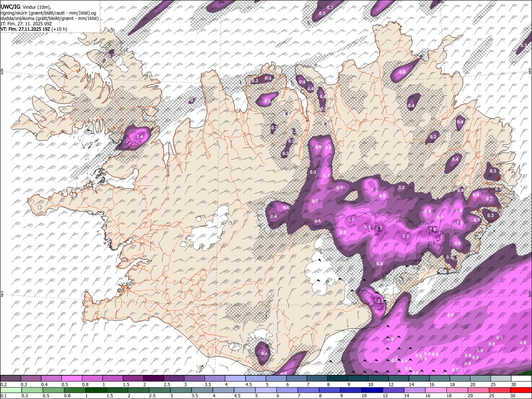This screenshot has width=532, height=399.
Task: Select the lavender 4 swatch, upper legend row
Action: [235, 379]
